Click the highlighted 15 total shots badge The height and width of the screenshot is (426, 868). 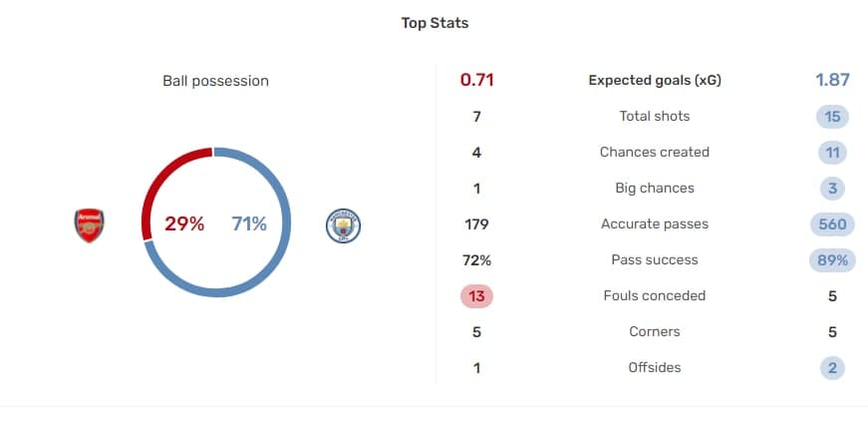(x=832, y=117)
